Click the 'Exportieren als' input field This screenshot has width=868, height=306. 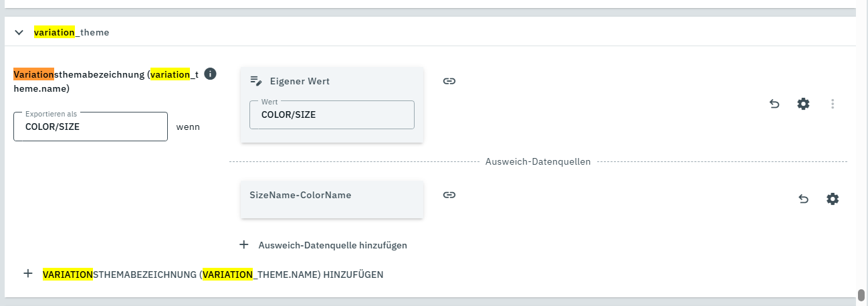(x=90, y=127)
